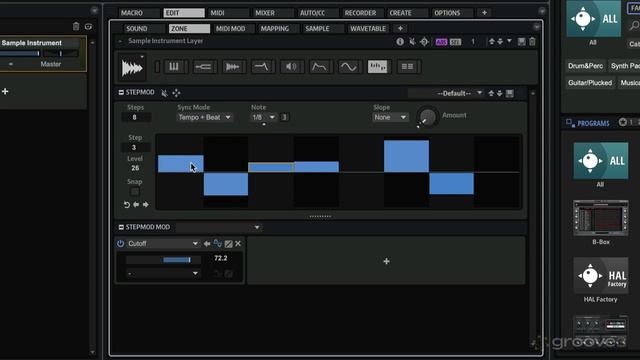Switch to the MACRO tab
Screen dimensions: 640x360
point(140,13)
